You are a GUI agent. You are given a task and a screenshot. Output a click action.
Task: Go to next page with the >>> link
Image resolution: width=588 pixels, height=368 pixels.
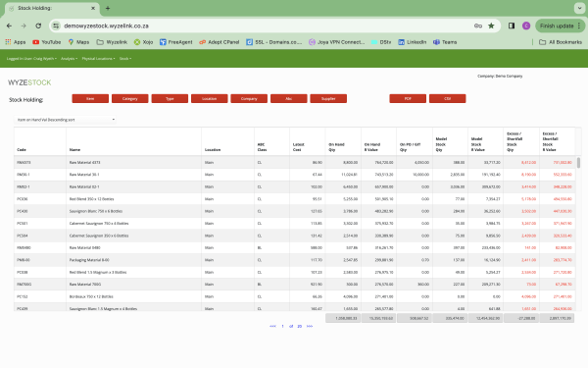click(x=310, y=327)
